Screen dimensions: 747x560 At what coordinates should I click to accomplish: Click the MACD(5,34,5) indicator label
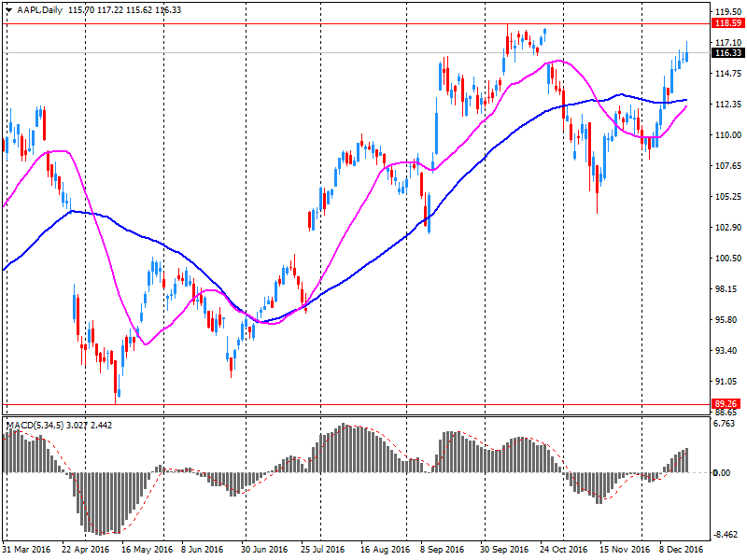(35, 425)
